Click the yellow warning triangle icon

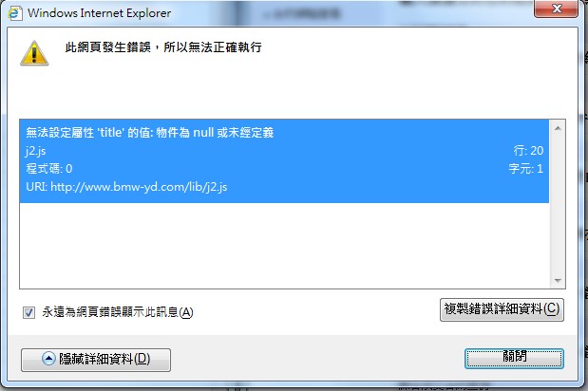click(34, 53)
